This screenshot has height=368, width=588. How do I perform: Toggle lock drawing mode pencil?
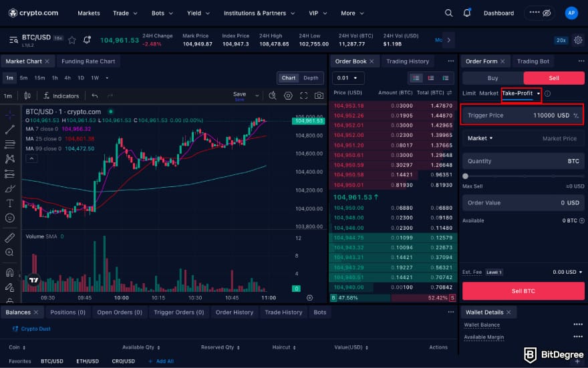[10, 287]
